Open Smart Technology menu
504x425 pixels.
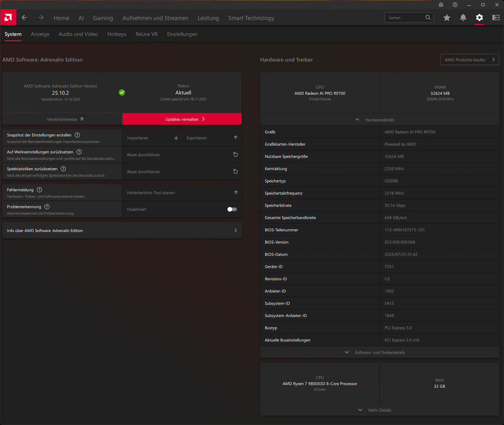[251, 18]
